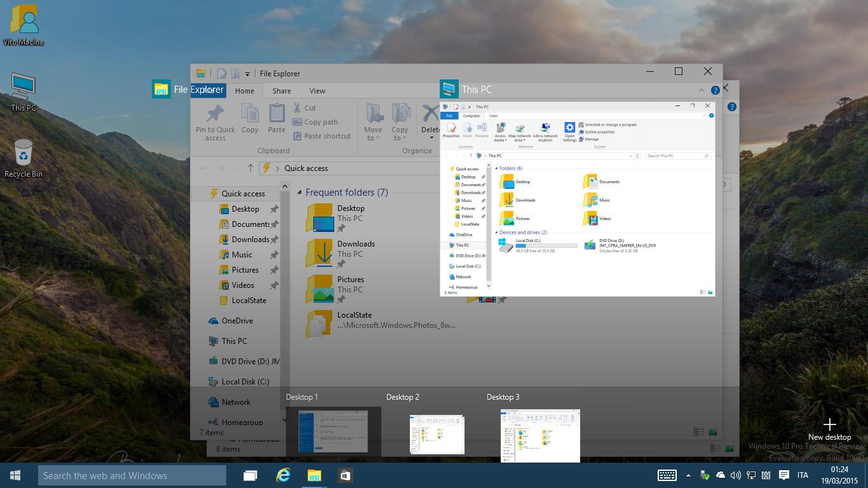The image size is (868, 488).
Task: Click the Cut scissors icon
Action: 297,108
